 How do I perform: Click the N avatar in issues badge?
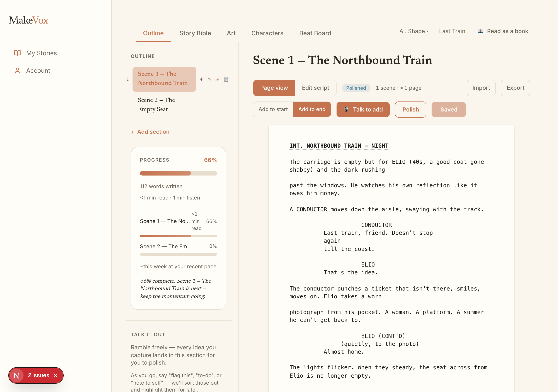point(17,375)
